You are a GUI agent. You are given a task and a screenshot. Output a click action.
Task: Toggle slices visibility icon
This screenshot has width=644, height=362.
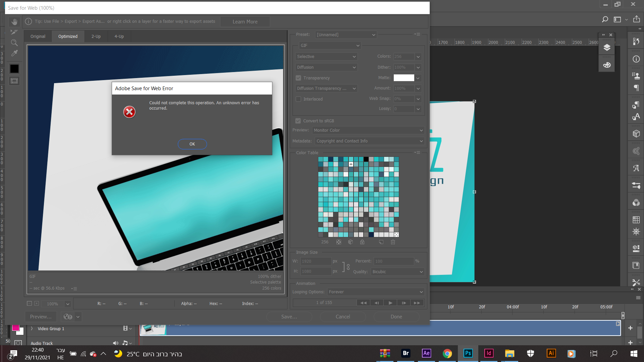pyautogui.click(x=14, y=81)
